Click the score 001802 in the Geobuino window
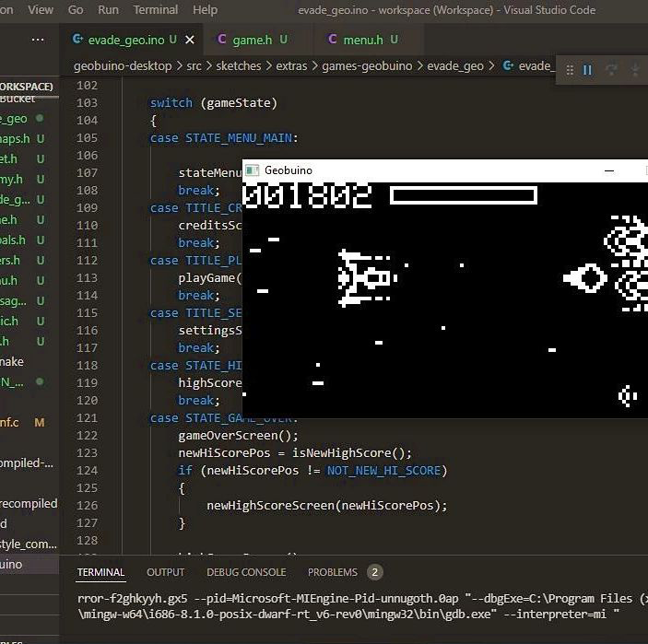This screenshot has height=644, width=648. (x=307, y=195)
